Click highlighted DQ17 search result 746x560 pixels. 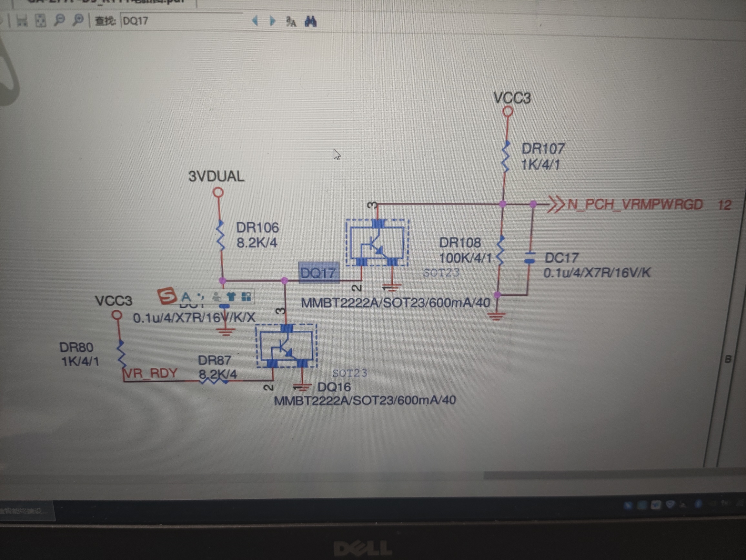(x=318, y=272)
